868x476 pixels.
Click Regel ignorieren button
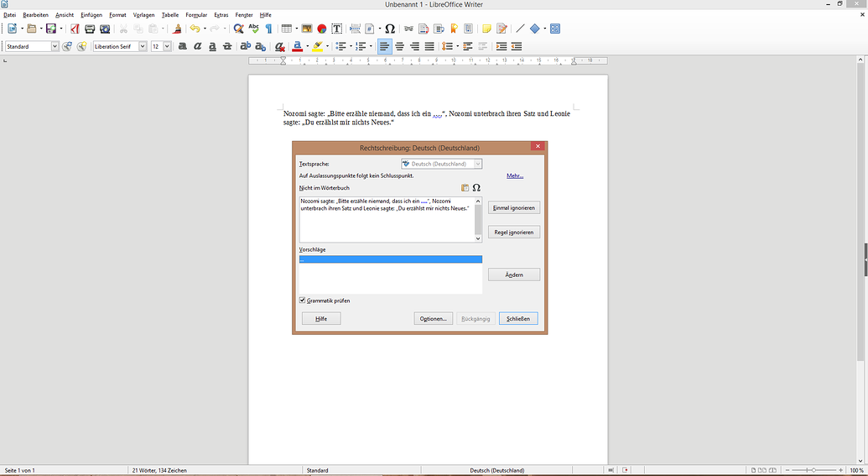pos(514,233)
